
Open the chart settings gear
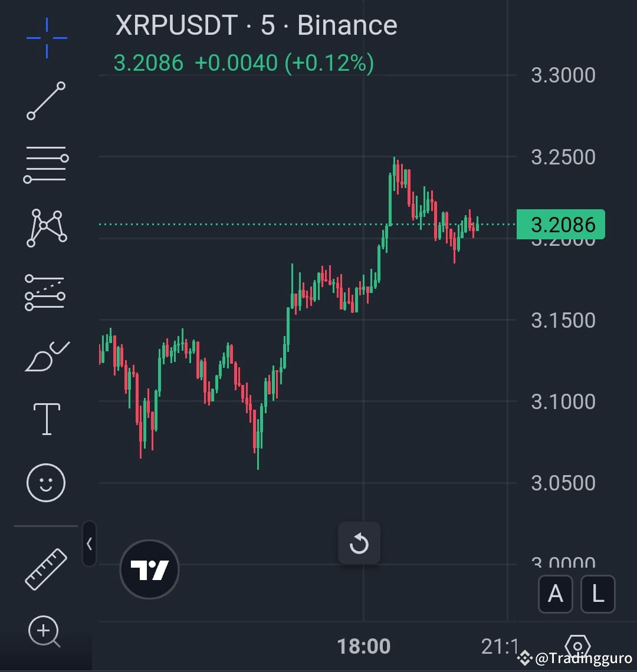pyautogui.click(x=578, y=645)
